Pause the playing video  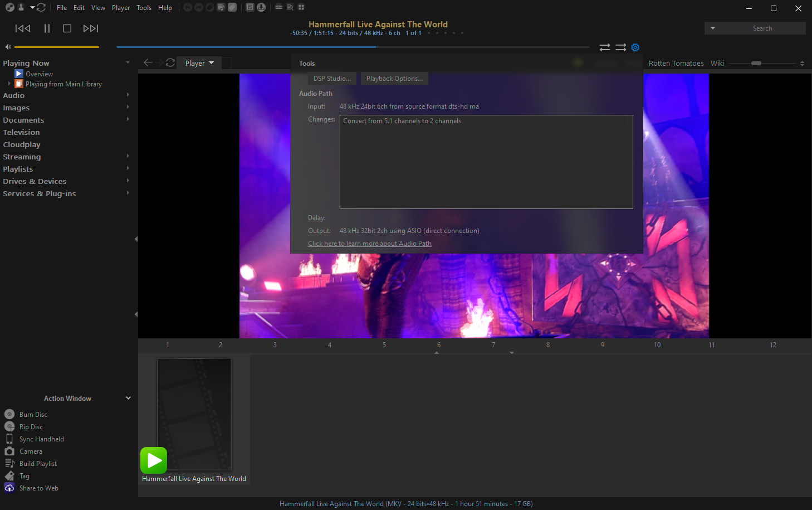coord(47,28)
